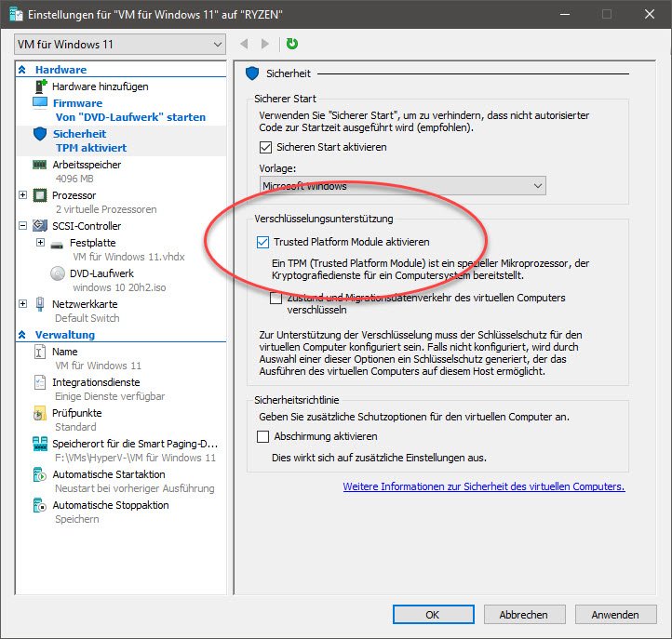
Task: Click '2 virtuelle Prozessoren' text
Action: tap(106, 209)
